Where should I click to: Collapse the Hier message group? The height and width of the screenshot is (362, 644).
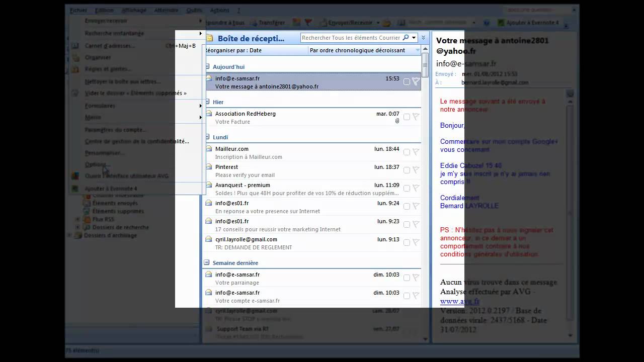pos(207,102)
